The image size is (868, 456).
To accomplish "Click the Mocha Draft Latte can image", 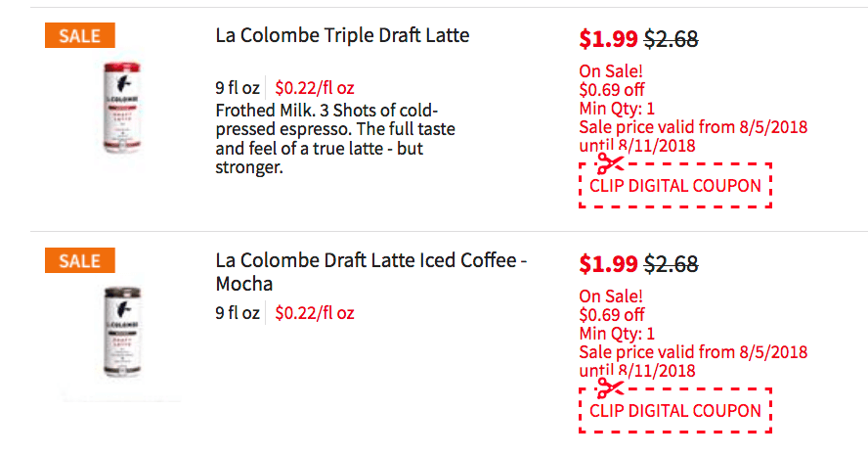I will click(122, 333).
